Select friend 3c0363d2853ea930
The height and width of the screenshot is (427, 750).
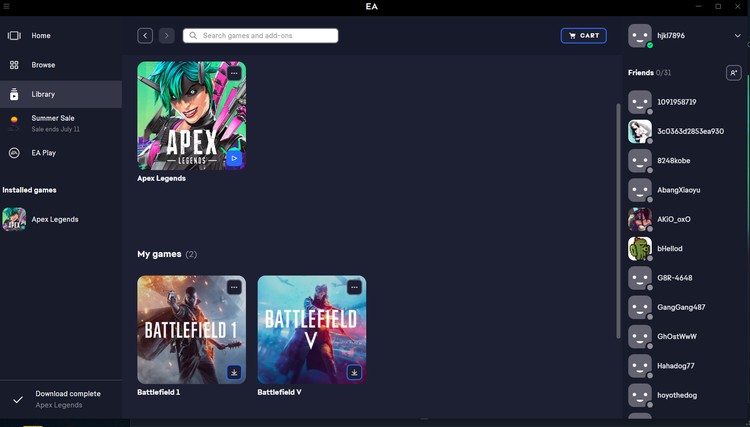pos(685,131)
